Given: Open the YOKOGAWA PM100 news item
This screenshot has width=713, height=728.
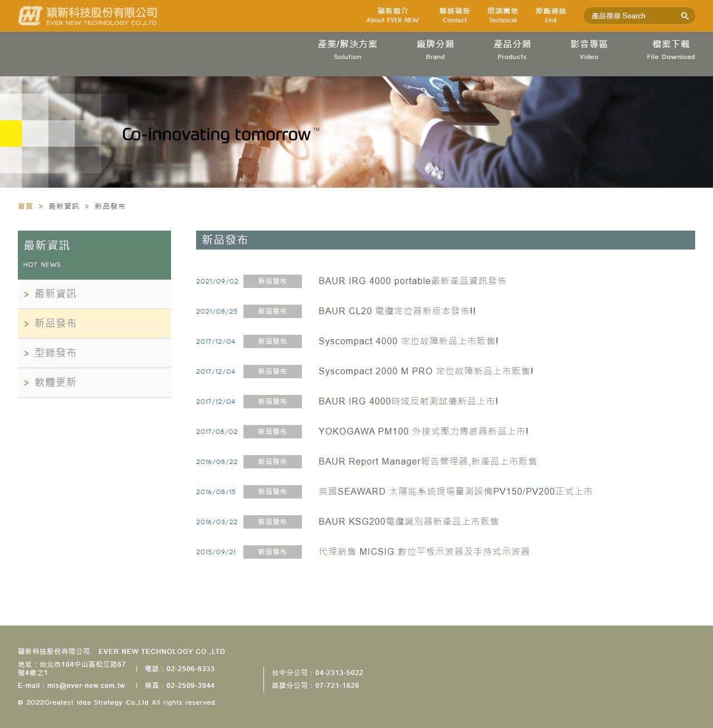Looking at the screenshot, I should coord(423,432).
